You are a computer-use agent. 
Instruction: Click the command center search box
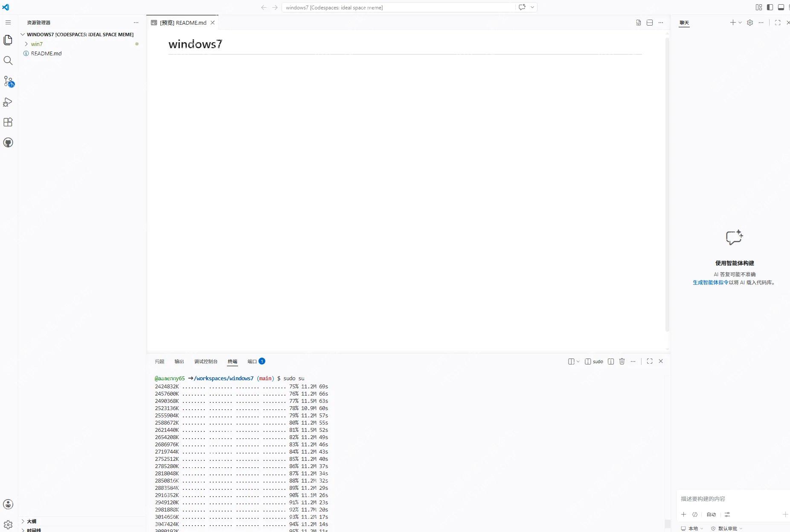point(398,7)
